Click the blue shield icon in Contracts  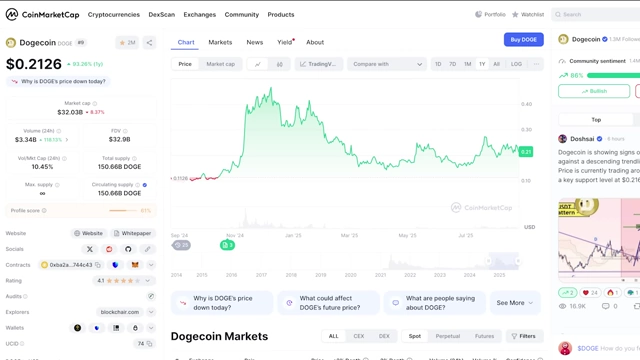point(115,265)
